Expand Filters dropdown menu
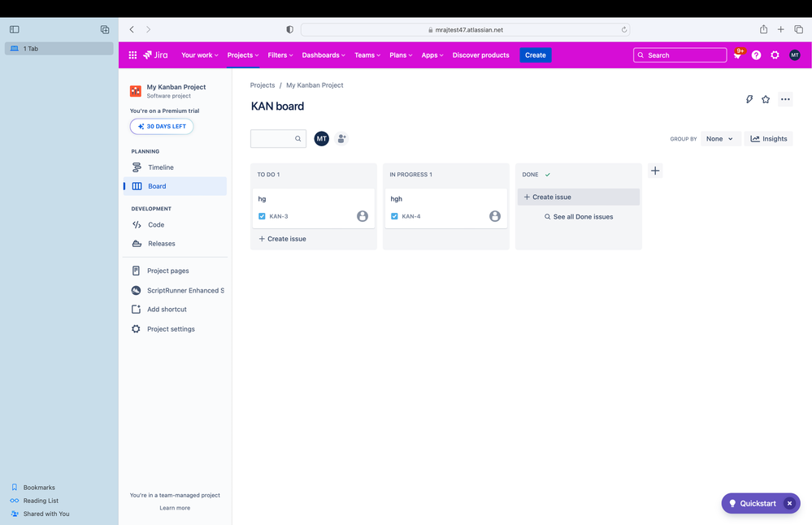Screen dimensions: 812x525 pyautogui.click(x=280, y=55)
